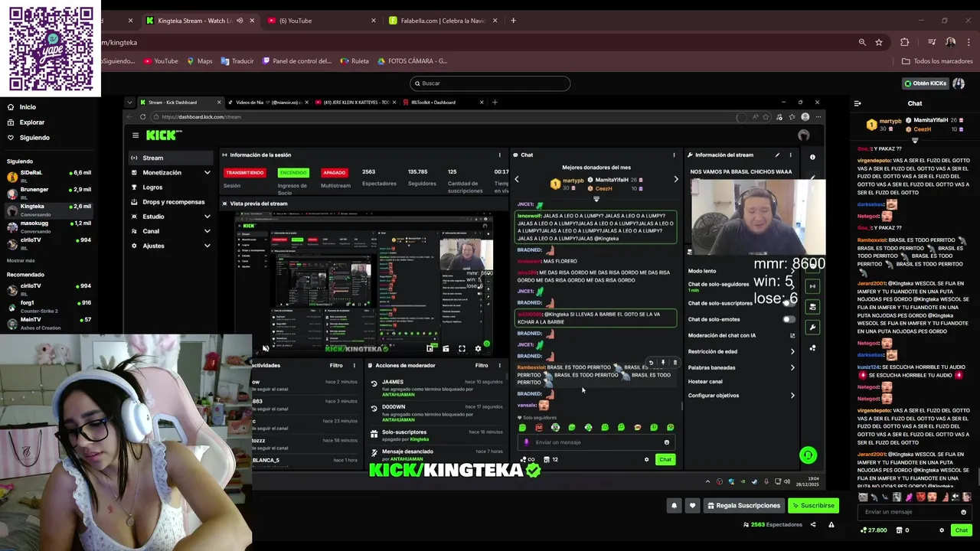Expand the Estudio section in the dashboard
The image size is (980, 551).
coord(207,217)
